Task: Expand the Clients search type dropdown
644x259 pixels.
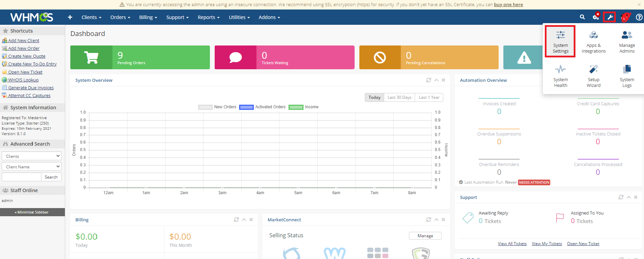Action: point(32,156)
